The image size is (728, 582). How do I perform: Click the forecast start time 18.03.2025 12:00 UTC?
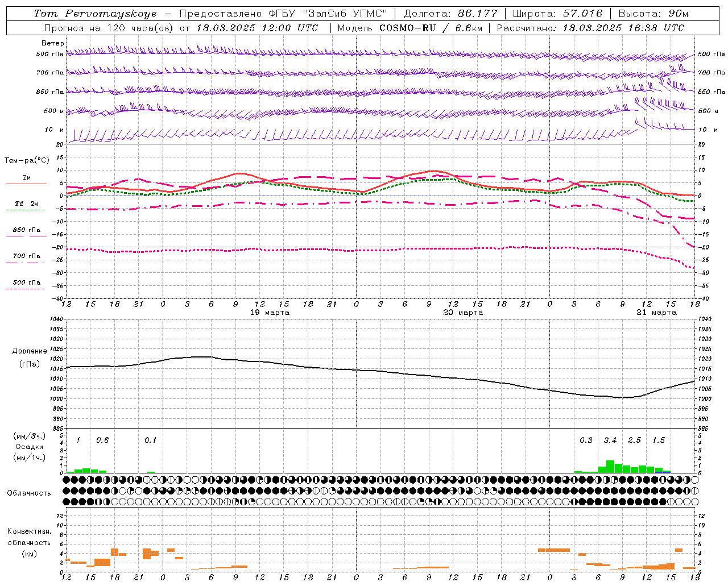[x=257, y=28]
